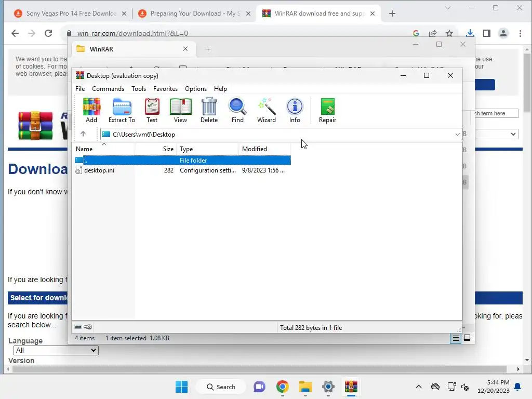Sort by Type column header
532x399 pixels.
[207, 149]
